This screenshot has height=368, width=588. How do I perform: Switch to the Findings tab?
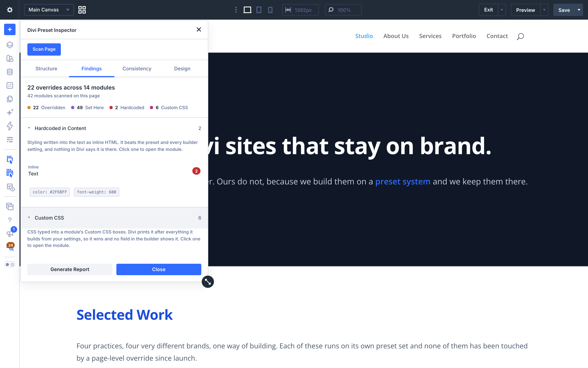(x=92, y=69)
